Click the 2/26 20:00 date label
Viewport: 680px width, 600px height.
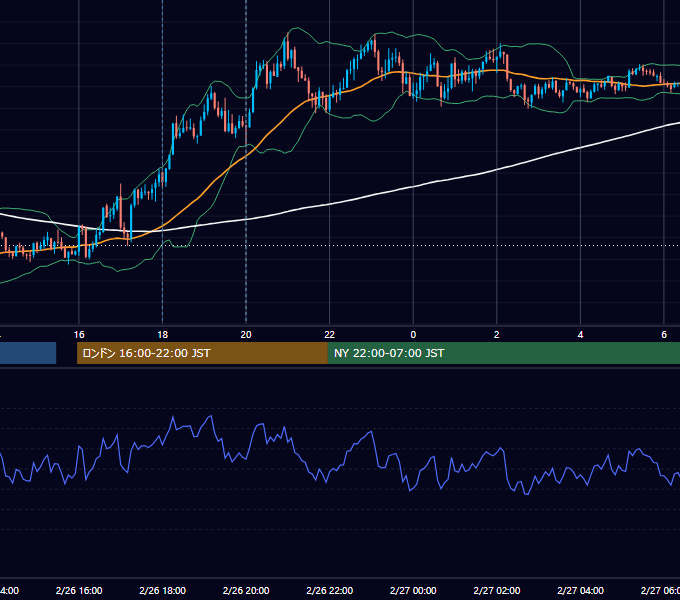[x=246, y=590]
